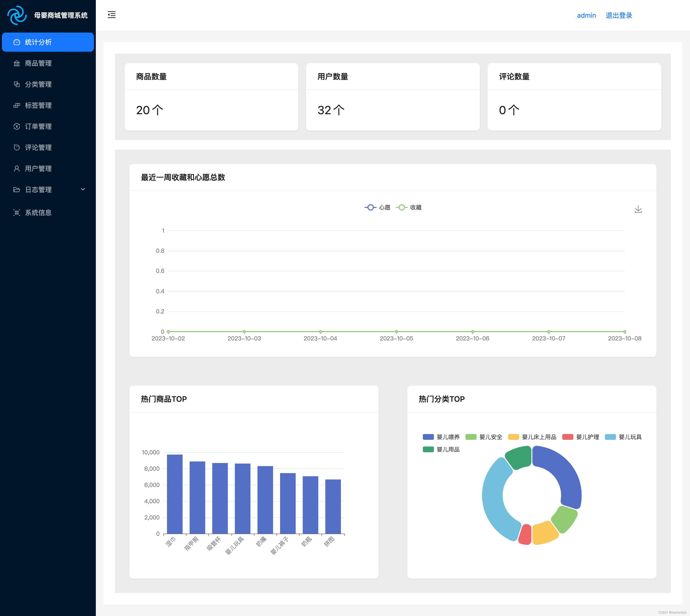Click the 系统信息 scan icon
This screenshot has width=690, height=616.
tap(17, 213)
